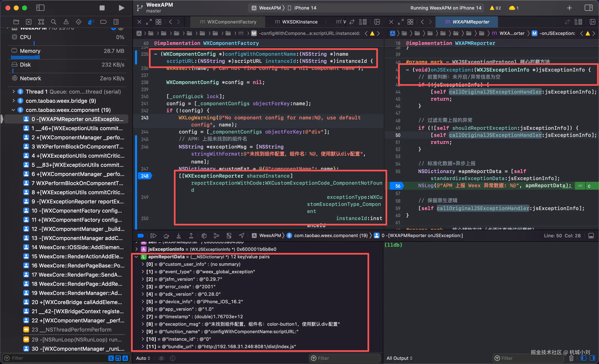Open Debug Memory Graph icon
This screenshot has height=364, width=599.
[x=216, y=236]
